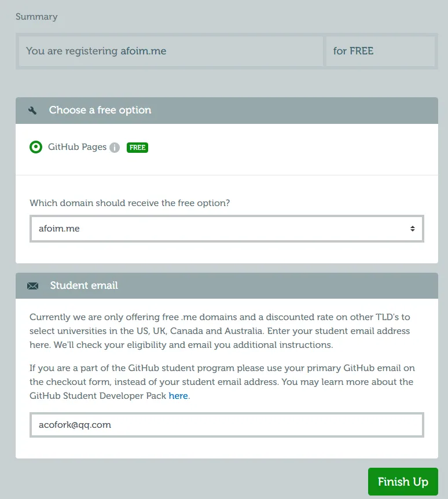448x499 pixels.
Task: Open the afoim.me domain dropdown
Action: (226, 229)
